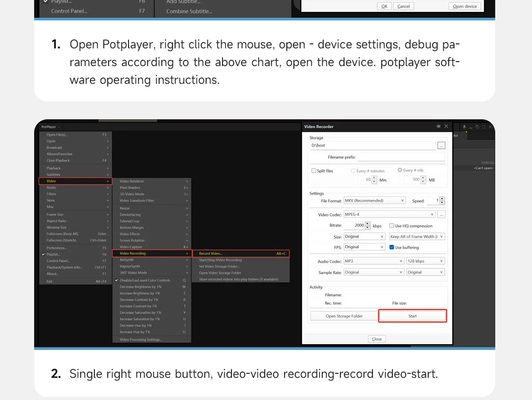Select Playback/System Info... menu item
The height and width of the screenshot is (400, 532).
tap(75, 267)
